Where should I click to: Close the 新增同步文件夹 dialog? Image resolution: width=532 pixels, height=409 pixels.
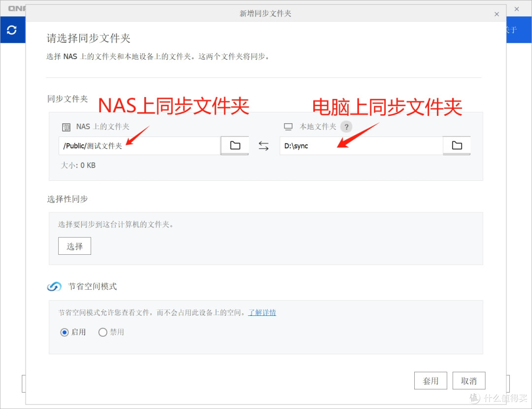497,14
